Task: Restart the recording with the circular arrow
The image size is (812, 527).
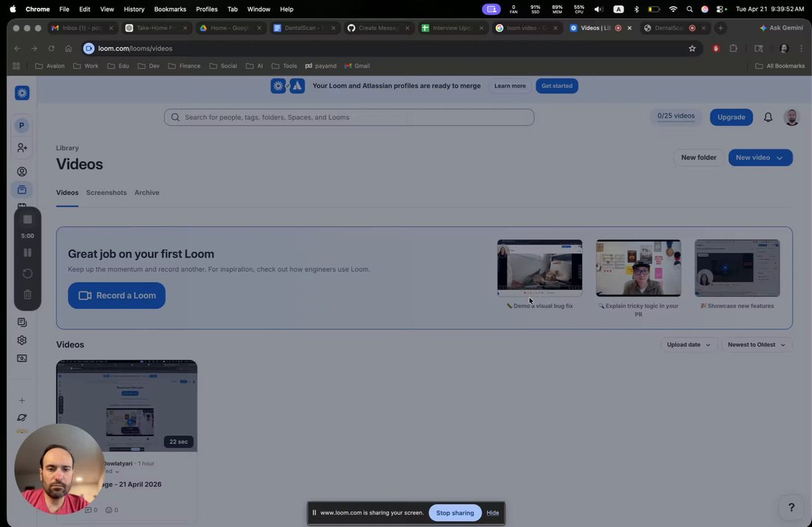Action: pos(27,273)
